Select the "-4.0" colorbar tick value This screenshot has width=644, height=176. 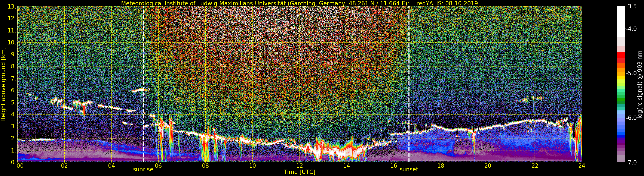tap(631, 29)
